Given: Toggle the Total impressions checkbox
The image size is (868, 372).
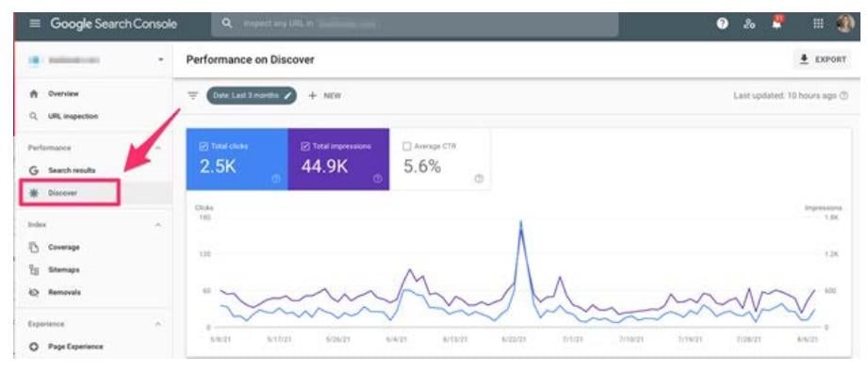Looking at the screenshot, I should (305, 147).
